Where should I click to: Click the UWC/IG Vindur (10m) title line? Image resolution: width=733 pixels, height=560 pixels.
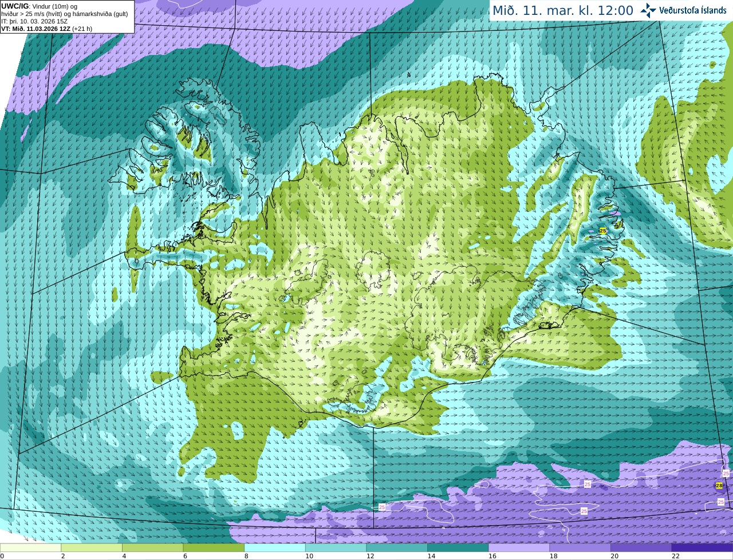click(x=40, y=6)
